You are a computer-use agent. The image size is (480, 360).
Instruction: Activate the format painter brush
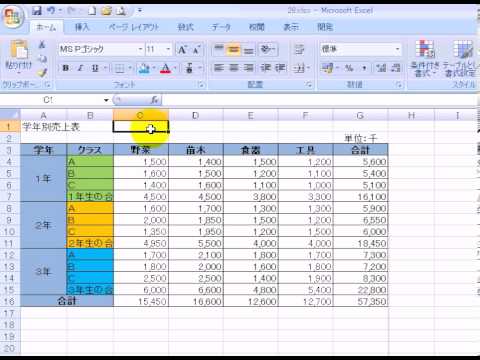[x=42, y=72]
